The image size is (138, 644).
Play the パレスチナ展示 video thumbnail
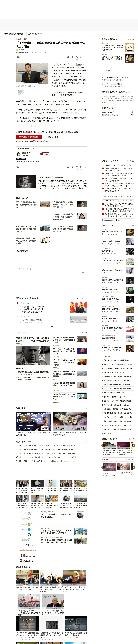coord(70,421)
